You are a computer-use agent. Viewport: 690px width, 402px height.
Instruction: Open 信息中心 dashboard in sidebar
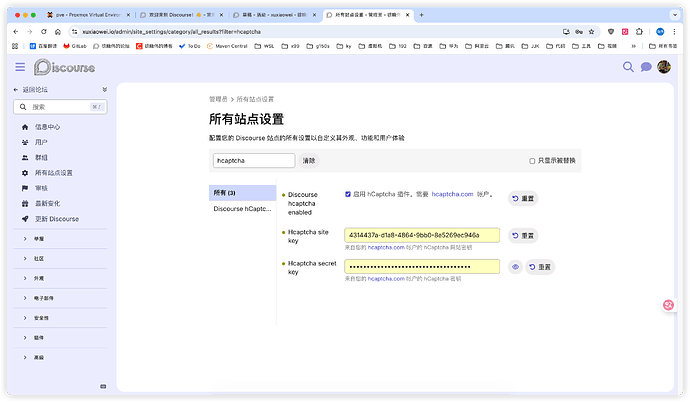click(47, 127)
